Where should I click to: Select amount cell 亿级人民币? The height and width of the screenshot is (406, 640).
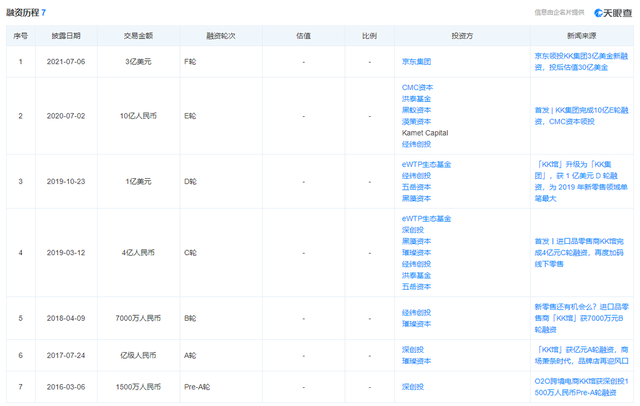pyautogui.click(x=138, y=355)
